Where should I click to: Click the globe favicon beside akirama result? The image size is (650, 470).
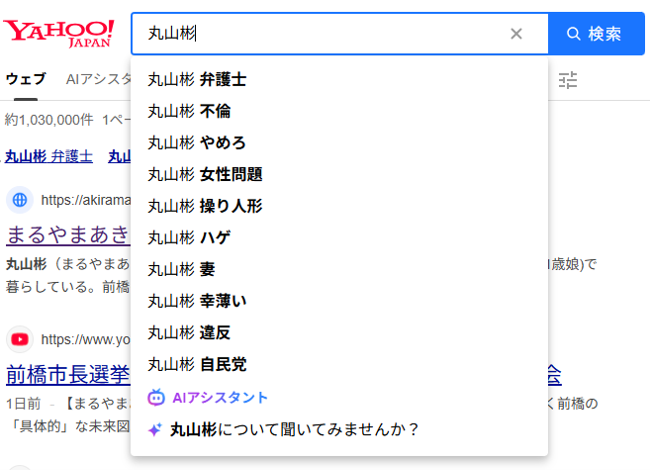click(20, 200)
